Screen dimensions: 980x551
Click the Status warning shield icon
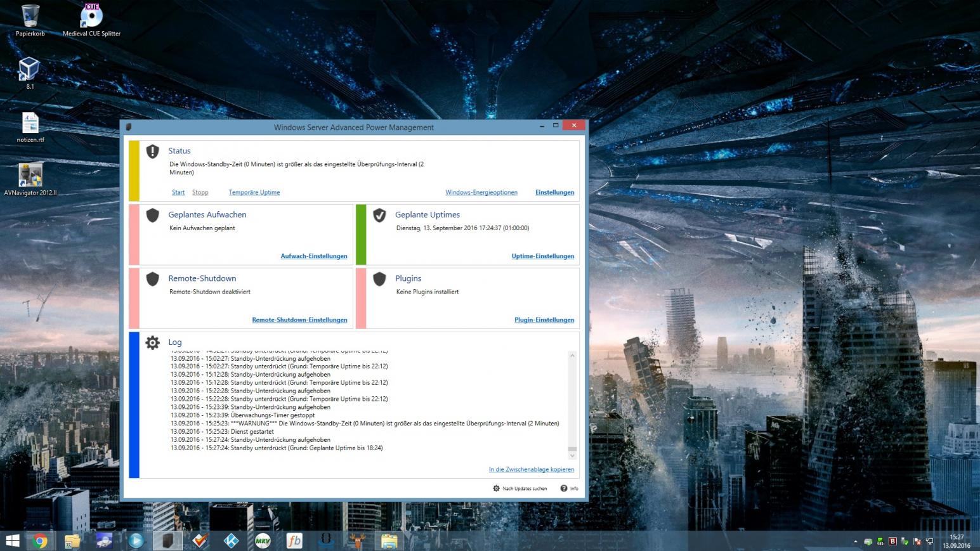coord(152,152)
